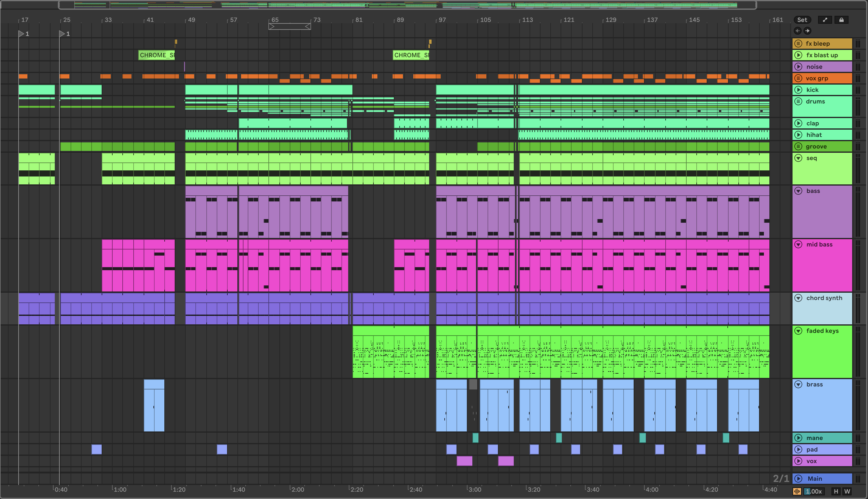Select the first CHROME_S clip
868x499 pixels.
(156, 55)
